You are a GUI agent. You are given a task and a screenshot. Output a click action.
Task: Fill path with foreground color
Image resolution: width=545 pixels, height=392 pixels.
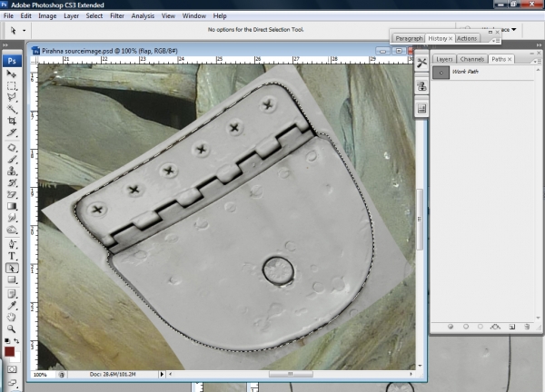[x=451, y=327]
